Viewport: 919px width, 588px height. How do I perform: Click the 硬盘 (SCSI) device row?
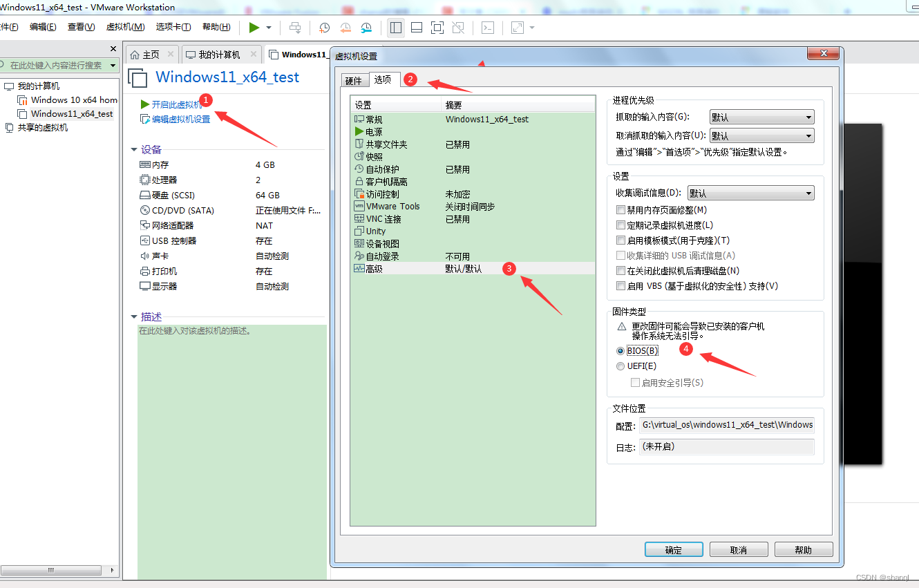231,196
